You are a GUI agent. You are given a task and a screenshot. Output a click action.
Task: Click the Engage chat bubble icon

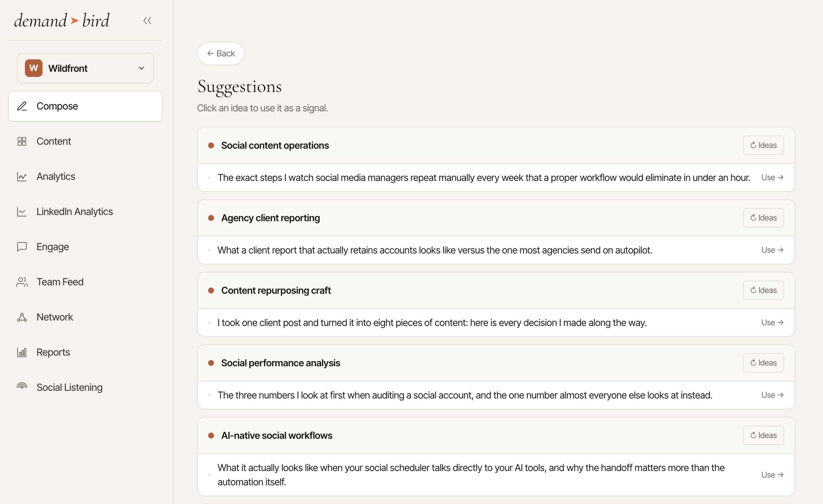pos(22,247)
